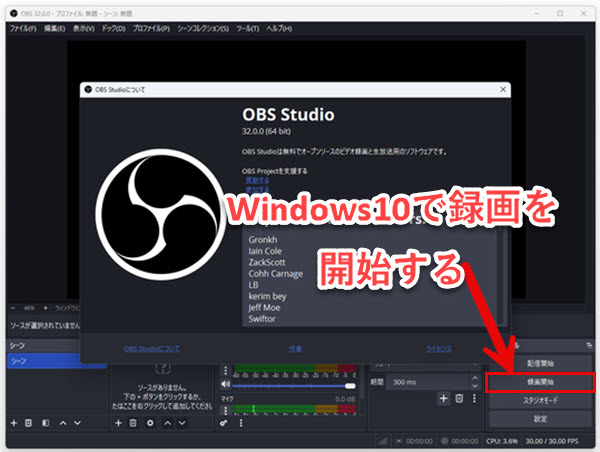Image resolution: width=600 pixels, height=452 pixels.
Task: Open the 表示(V) menu
Action: point(83,28)
